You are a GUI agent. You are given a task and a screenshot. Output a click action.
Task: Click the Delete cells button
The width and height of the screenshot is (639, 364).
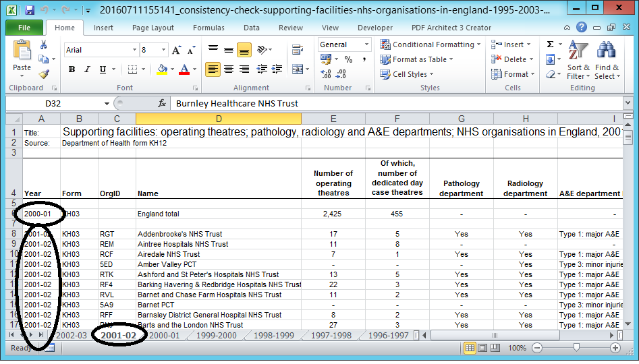click(512, 59)
